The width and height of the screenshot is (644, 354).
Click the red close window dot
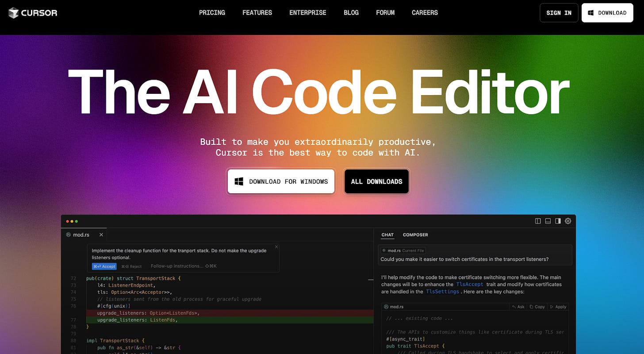[x=68, y=221]
